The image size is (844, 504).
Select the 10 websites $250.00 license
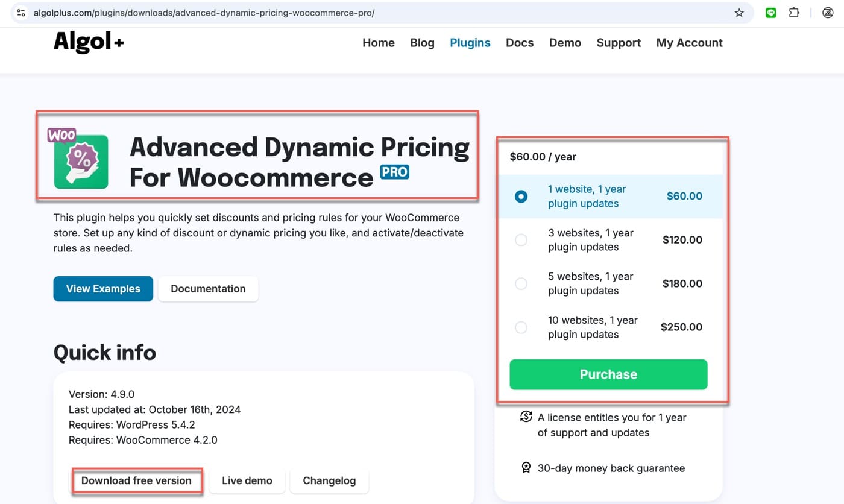608,327
